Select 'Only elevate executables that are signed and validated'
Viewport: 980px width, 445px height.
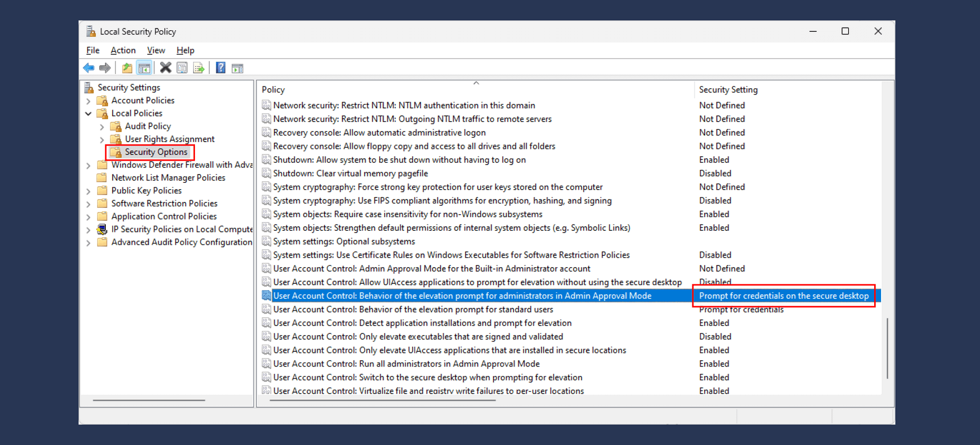[418, 337]
